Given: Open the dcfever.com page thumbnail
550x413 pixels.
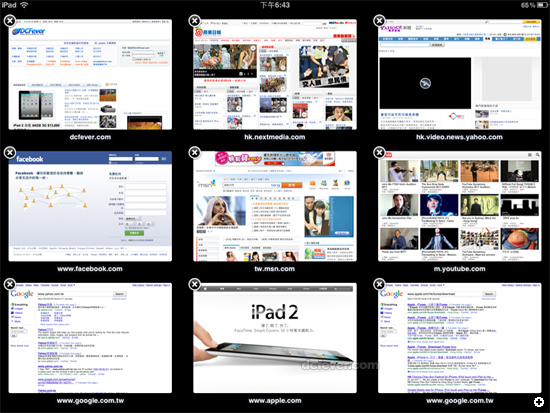Looking at the screenshot, I should point(90,74).
